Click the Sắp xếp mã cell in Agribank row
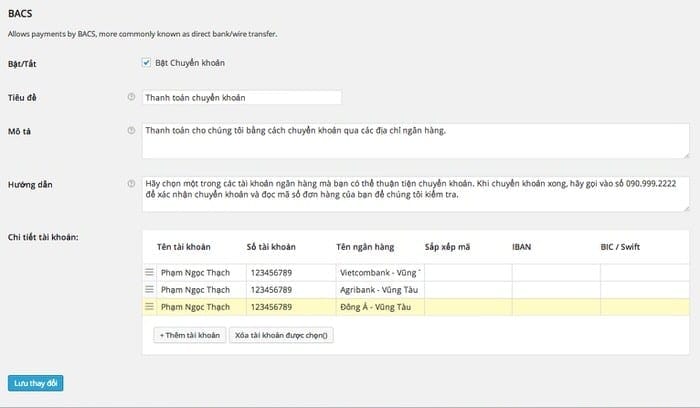 [468, 290]
